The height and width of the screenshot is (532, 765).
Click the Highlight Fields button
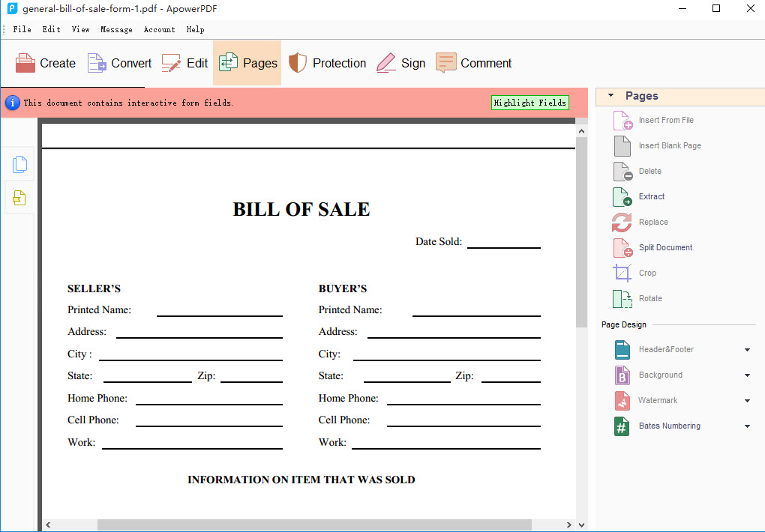tap(529, 103)
